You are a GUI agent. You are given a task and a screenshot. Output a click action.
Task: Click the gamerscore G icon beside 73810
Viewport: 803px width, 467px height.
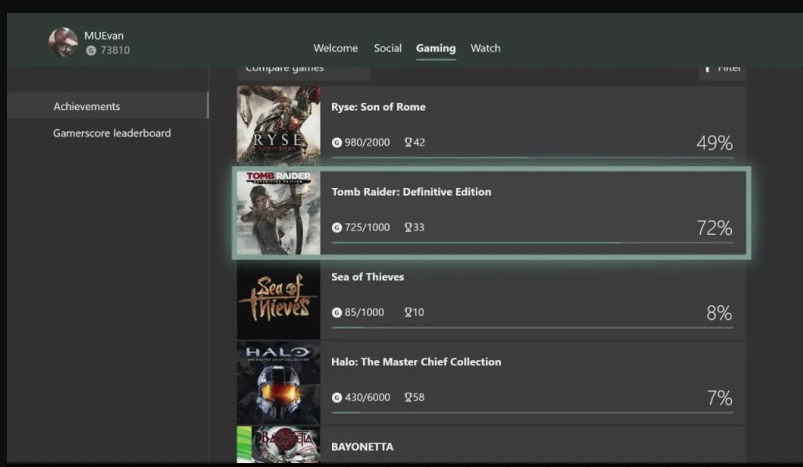[91, 50]
